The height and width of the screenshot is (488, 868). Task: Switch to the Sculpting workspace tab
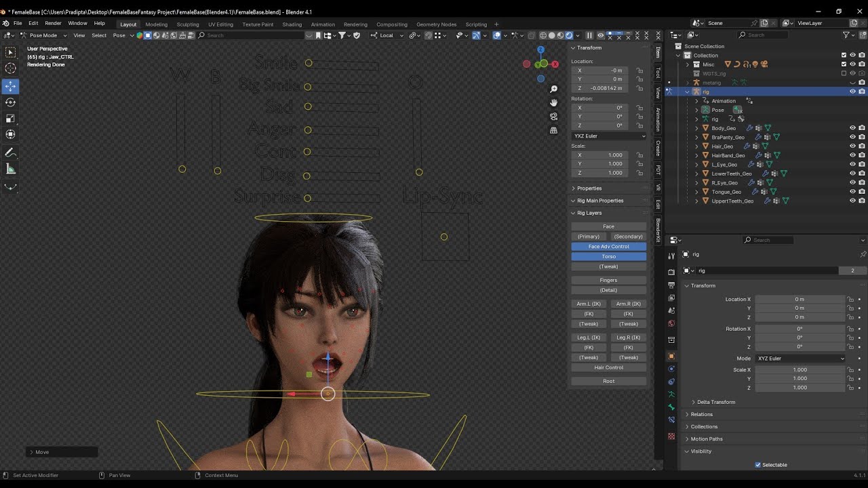point(188,24)
